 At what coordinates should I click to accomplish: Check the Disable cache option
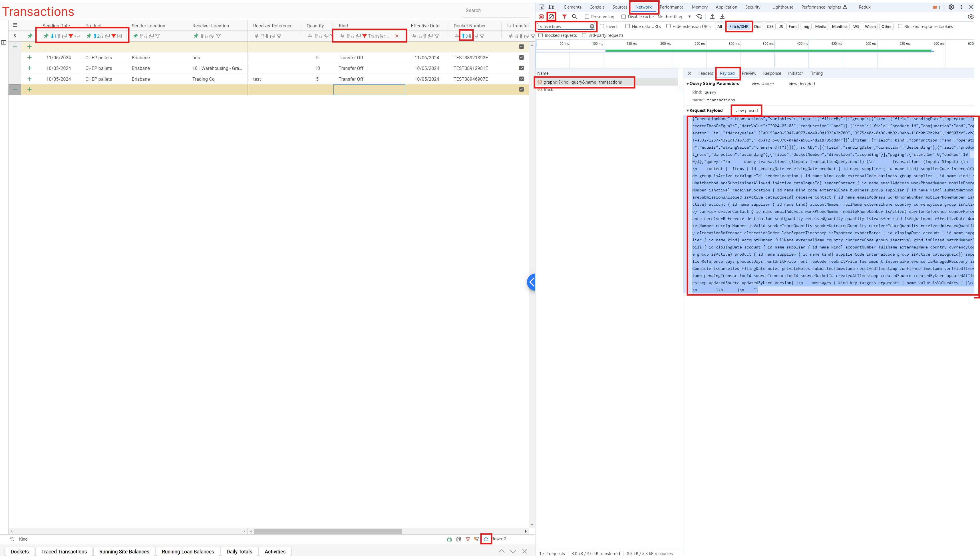point(623,17)
